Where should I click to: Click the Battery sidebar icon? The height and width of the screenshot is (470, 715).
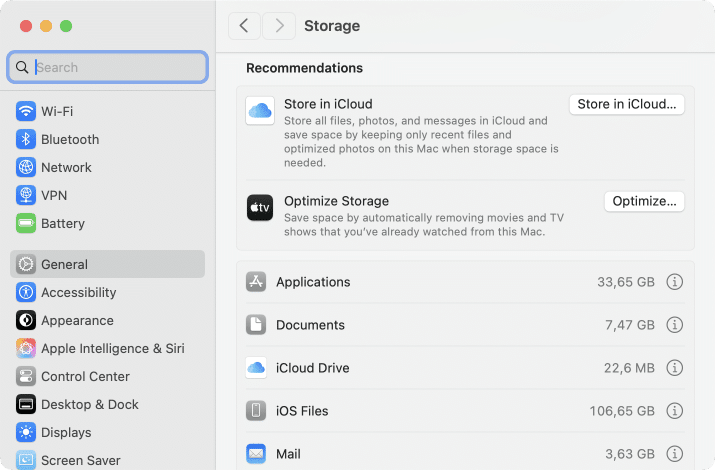26,223
